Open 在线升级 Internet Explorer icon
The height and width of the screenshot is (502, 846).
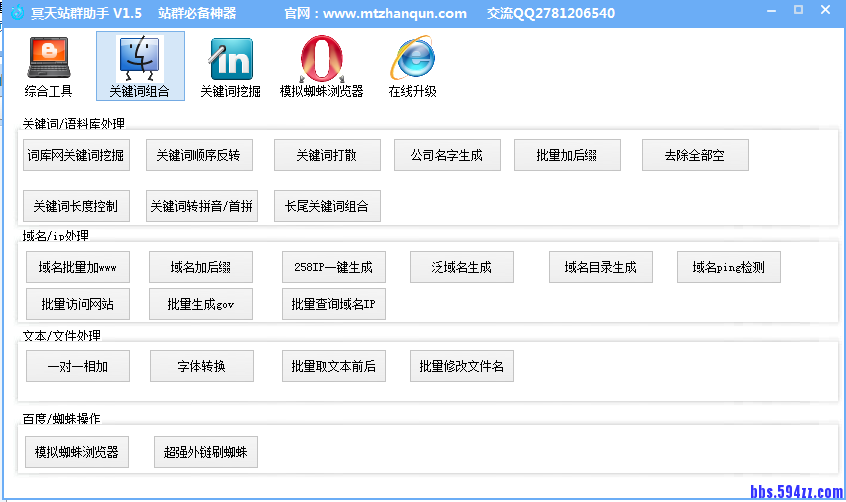(x=413, y=66)
